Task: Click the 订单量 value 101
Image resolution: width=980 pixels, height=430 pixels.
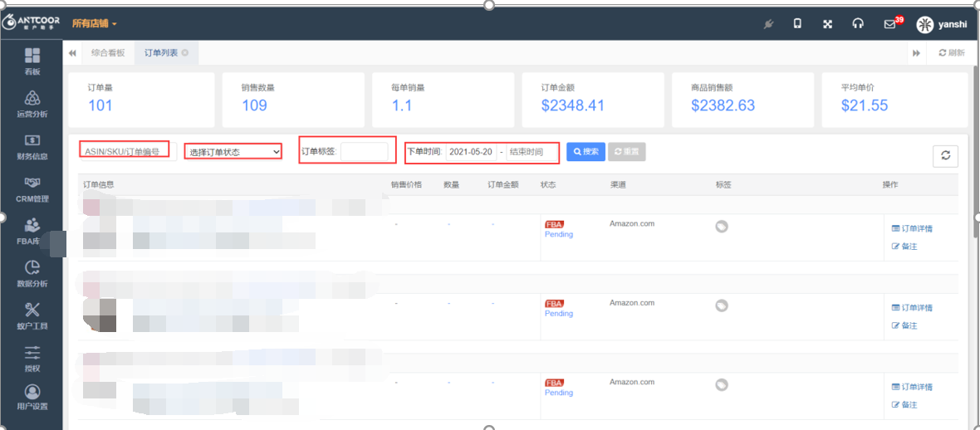Action: pyautogui.click(x=100, y=105)
